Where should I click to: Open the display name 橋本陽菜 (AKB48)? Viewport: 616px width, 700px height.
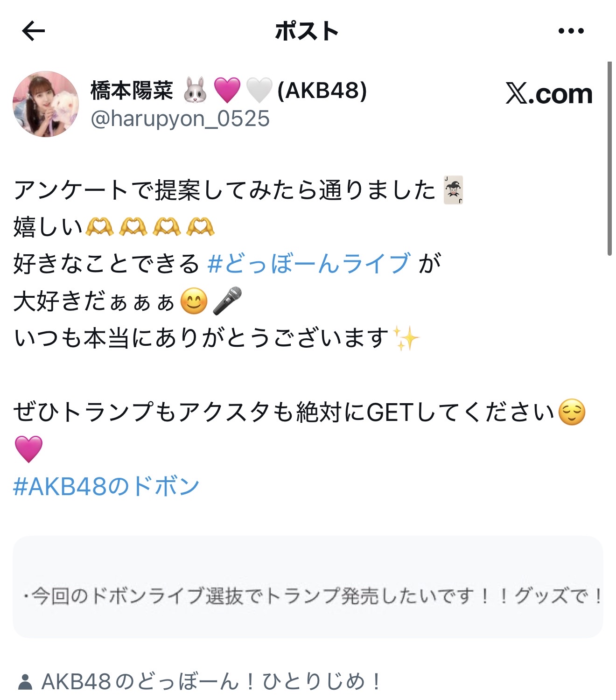point(229,90)
